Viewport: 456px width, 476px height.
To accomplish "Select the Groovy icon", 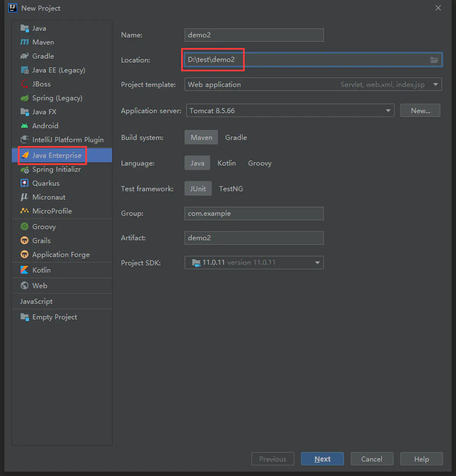I will point(25,226).
